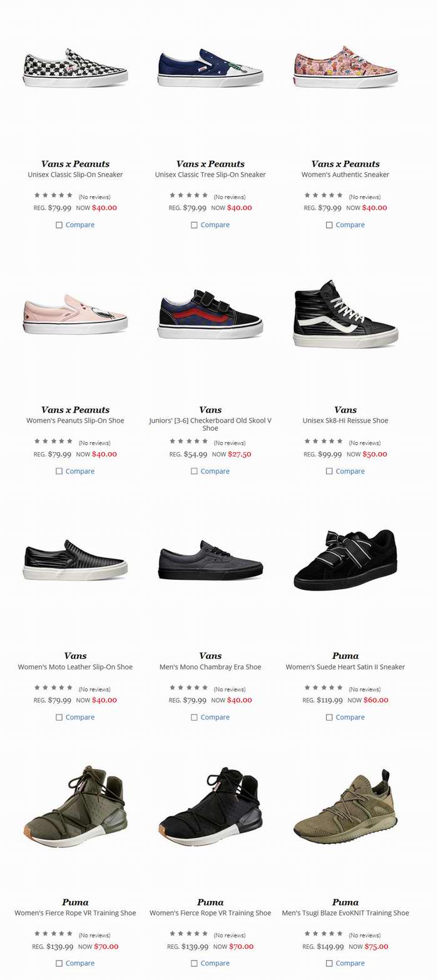This screenshot has height=980, width=438.
Task: Enable Compare for Unisex Sk8-Hi Reissue Shoe
Action: coord(329,471)
